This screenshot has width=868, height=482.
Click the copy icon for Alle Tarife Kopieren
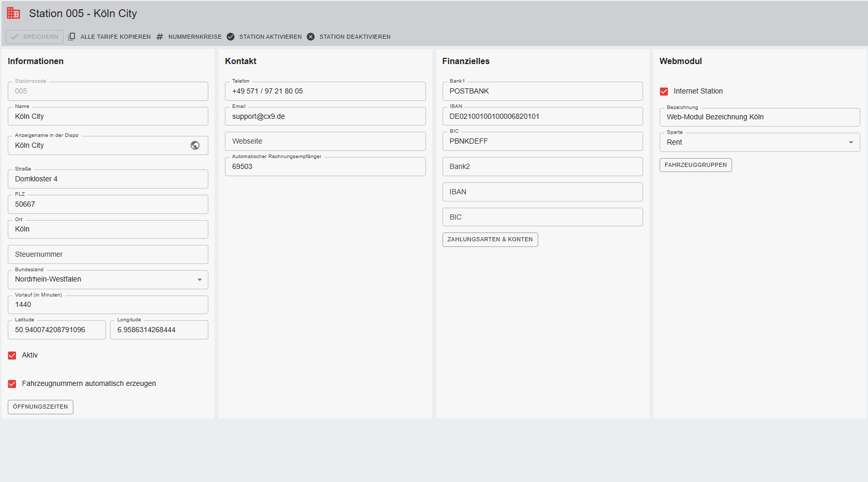[72, 37]
